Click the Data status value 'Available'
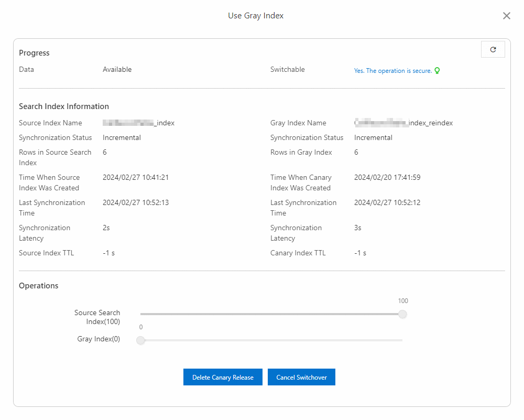Viewport: 524px width, 420px height. pos(117,69)
